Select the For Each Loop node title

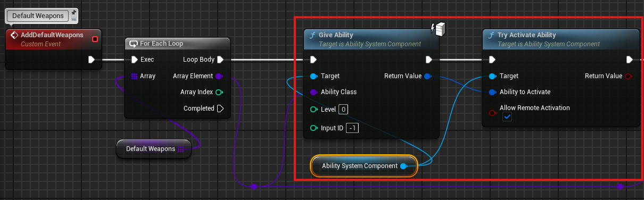pos(161,43)
